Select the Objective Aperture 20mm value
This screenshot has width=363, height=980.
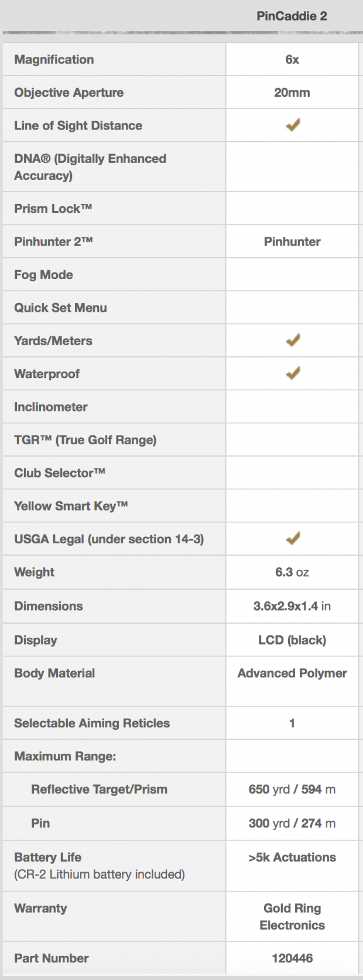pos(292,93)
